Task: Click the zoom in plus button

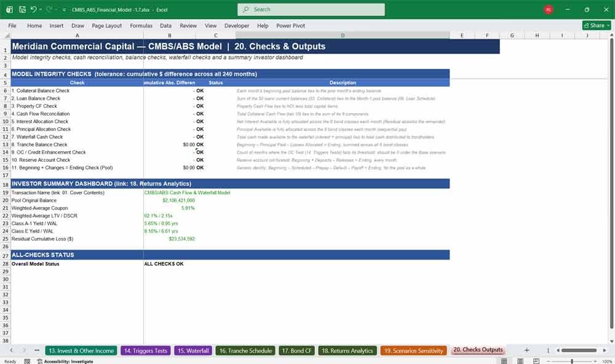Action: pos(597,362)
